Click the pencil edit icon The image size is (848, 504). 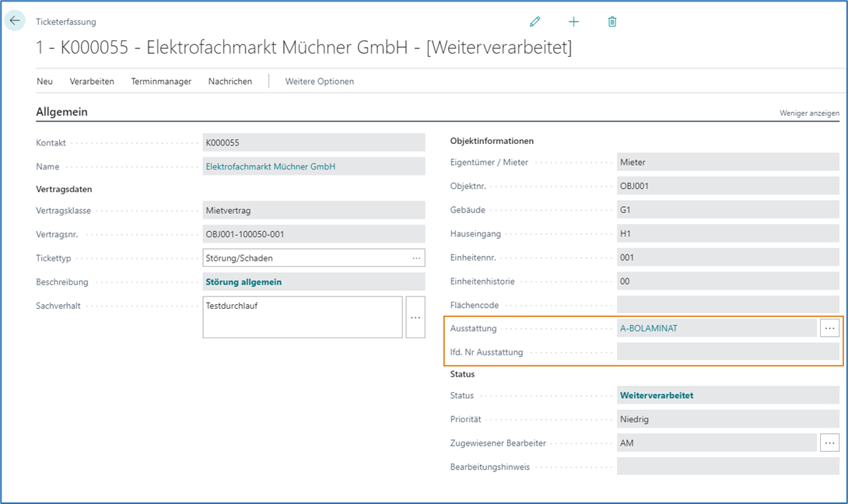tap(535, 22)
